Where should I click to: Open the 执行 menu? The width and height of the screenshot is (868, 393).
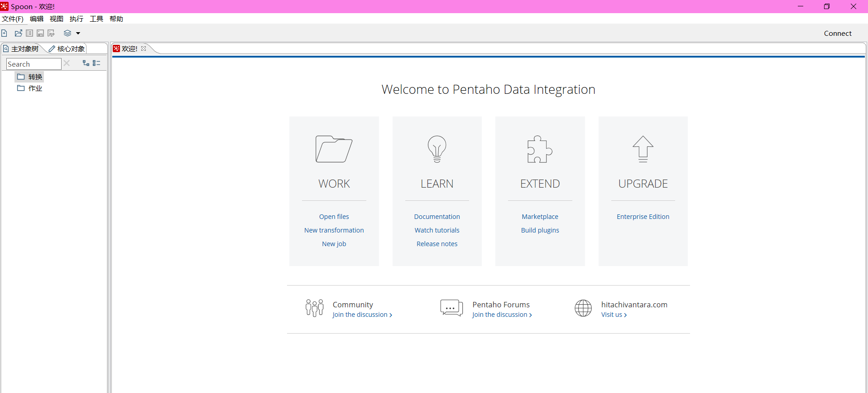pos(77,19)
